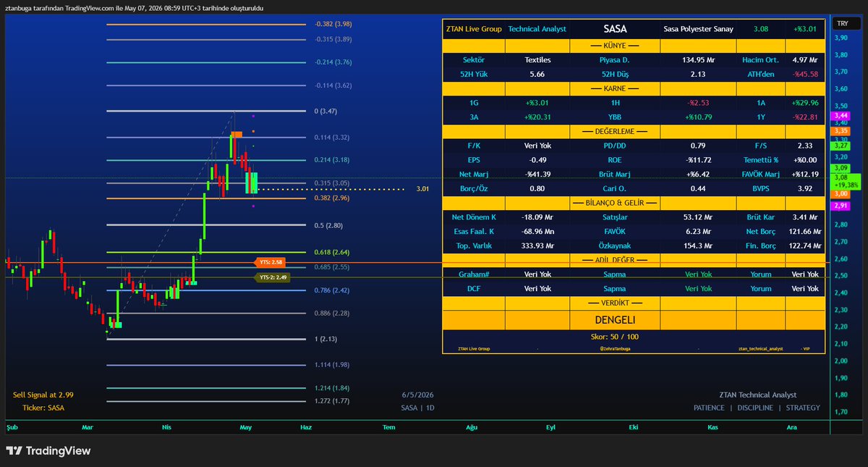Click Fibonacci label 0 (3.47)
The image size is (868, 467).
326,112
